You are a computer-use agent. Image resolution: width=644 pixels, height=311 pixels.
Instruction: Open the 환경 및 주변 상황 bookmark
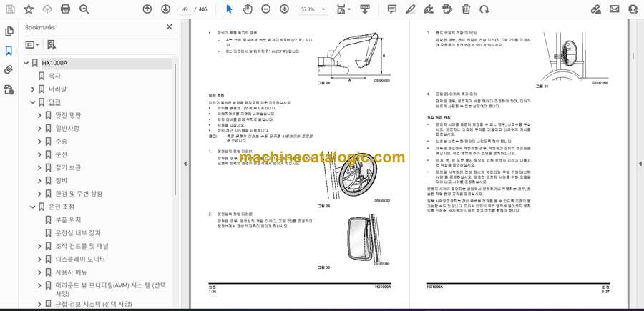tap(79, 194)
